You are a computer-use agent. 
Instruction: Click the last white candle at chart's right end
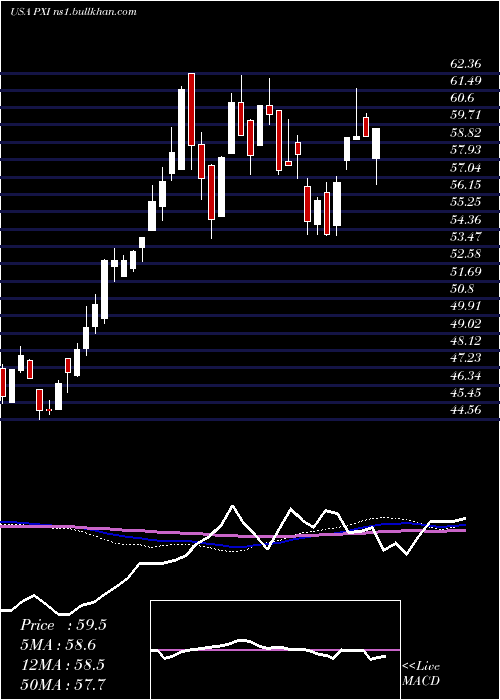(376, 144)
